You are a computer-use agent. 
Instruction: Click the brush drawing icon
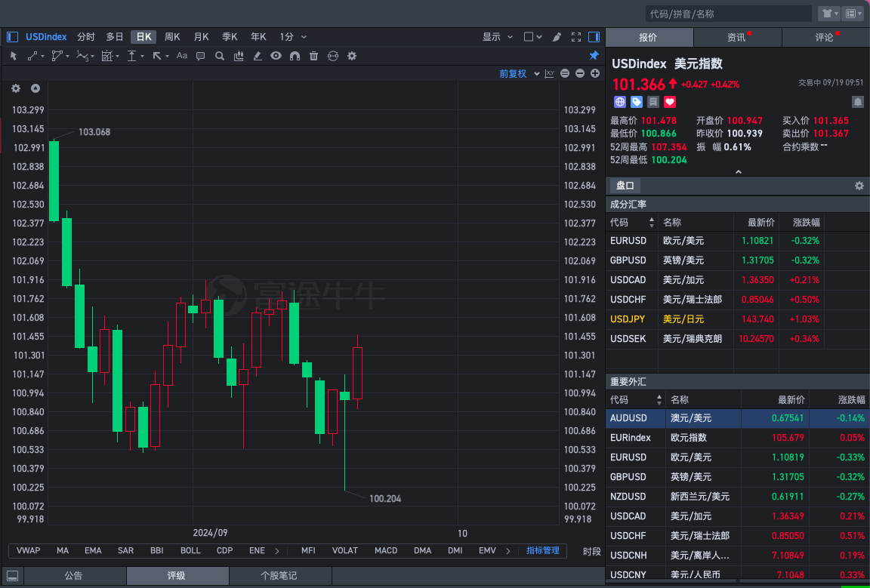[557, 37]
